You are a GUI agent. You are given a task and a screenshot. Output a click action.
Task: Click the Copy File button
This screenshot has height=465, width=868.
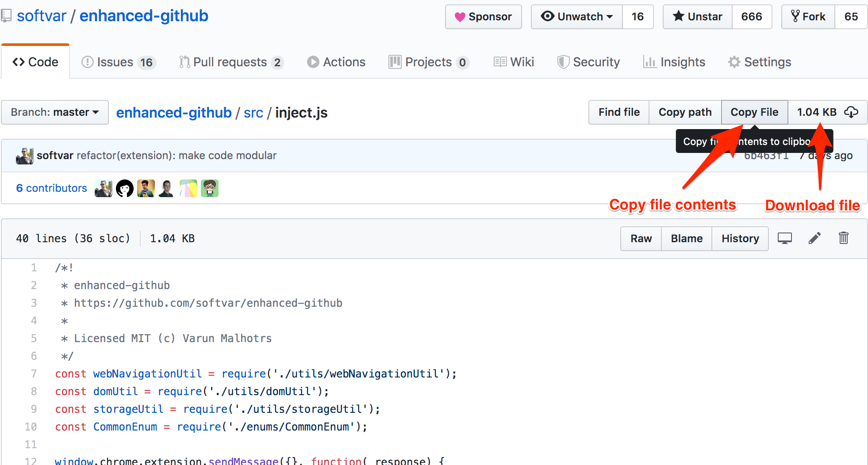pos(754,112)
